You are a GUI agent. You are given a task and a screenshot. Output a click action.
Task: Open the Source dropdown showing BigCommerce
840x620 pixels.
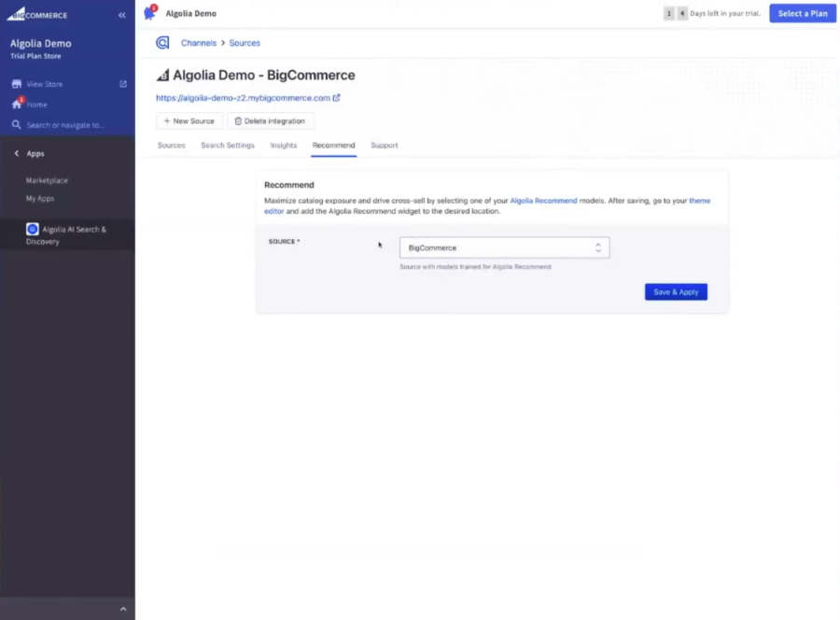click(505, 247)
